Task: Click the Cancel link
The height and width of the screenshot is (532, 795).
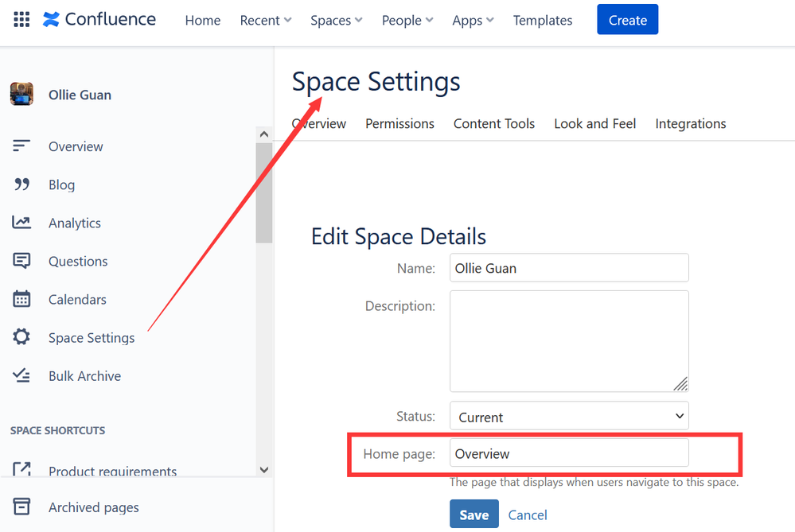Action: [528, 515]
